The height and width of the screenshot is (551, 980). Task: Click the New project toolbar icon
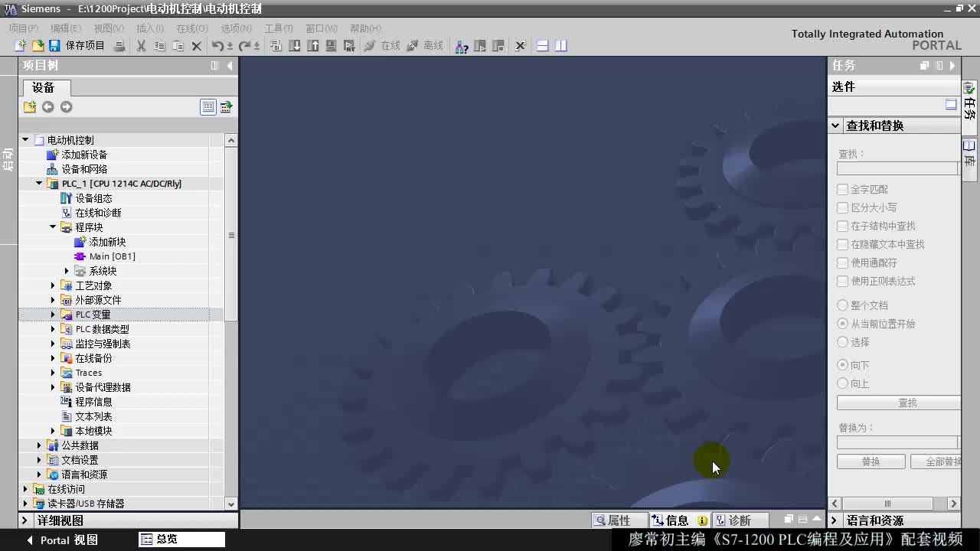coord(21,46)
